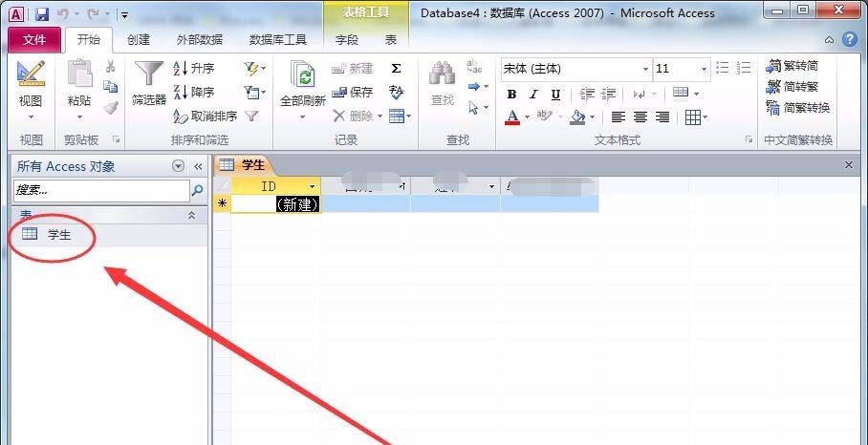Click the save icon in quick access toolbar
Viewport: 868px width, 445px height.
(42, 14)
